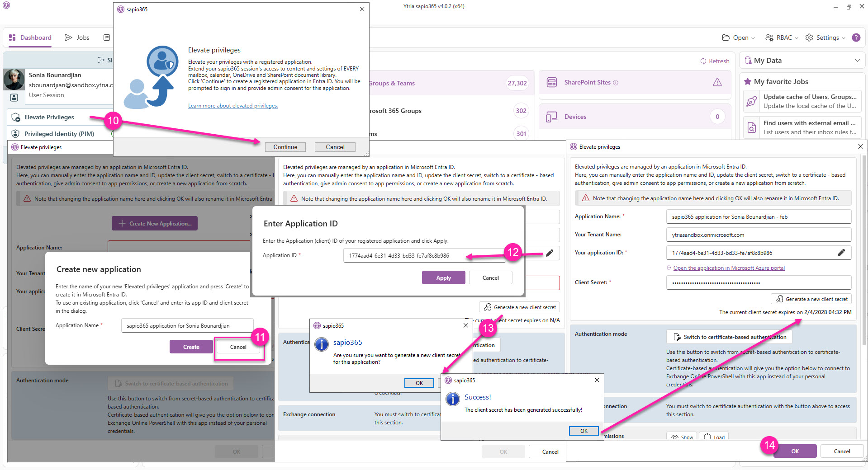Click the Elevate Privileges shield icon

[16, 117]
